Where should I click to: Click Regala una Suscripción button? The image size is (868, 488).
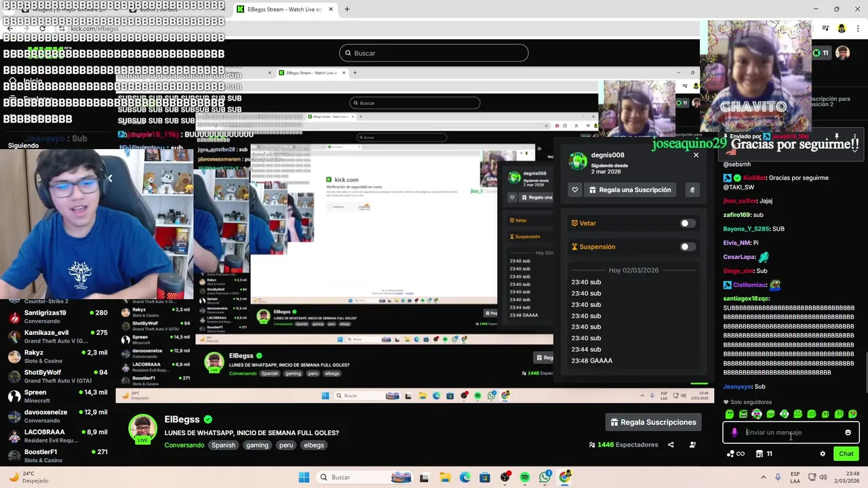click(630, 190)
